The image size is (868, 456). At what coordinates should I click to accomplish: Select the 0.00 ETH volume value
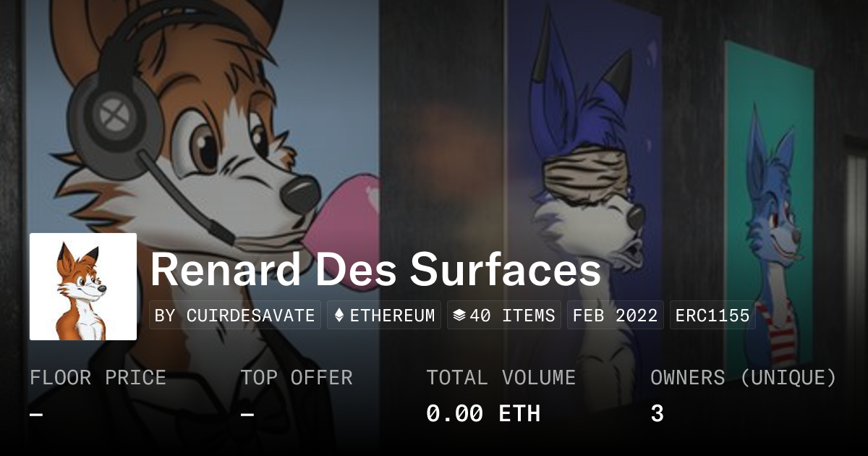point(483,414)
